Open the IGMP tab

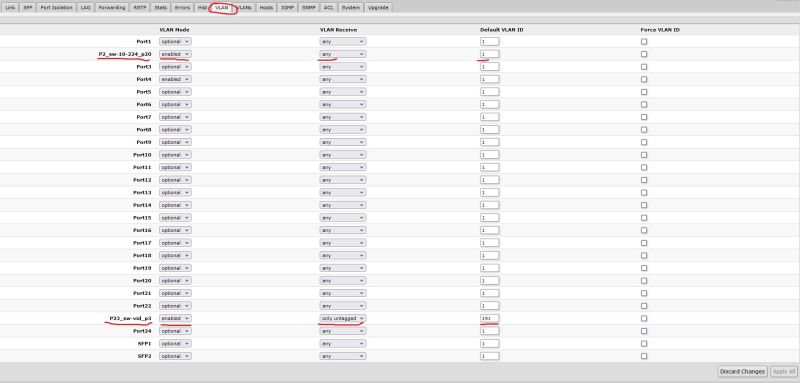(x=287, y=8)
